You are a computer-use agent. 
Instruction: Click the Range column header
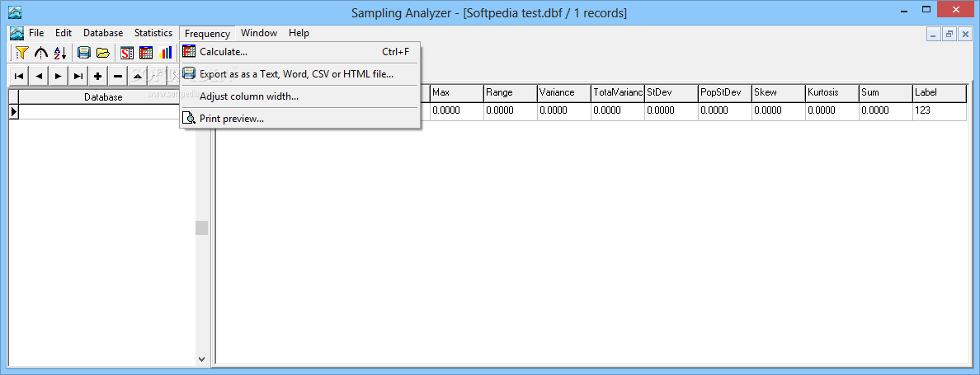pyautogui.click(x=510, y=92)
